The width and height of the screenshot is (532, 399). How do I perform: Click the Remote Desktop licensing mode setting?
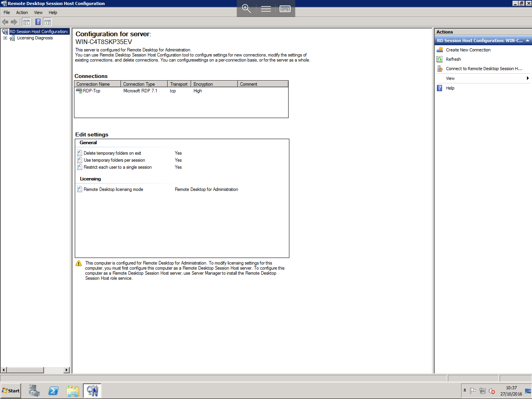(113, 189)
